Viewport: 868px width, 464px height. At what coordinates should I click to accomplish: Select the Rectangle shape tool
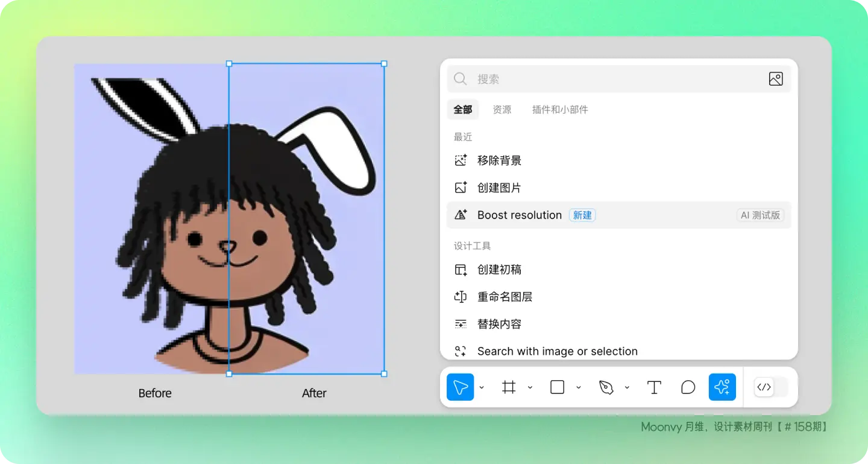557,387
